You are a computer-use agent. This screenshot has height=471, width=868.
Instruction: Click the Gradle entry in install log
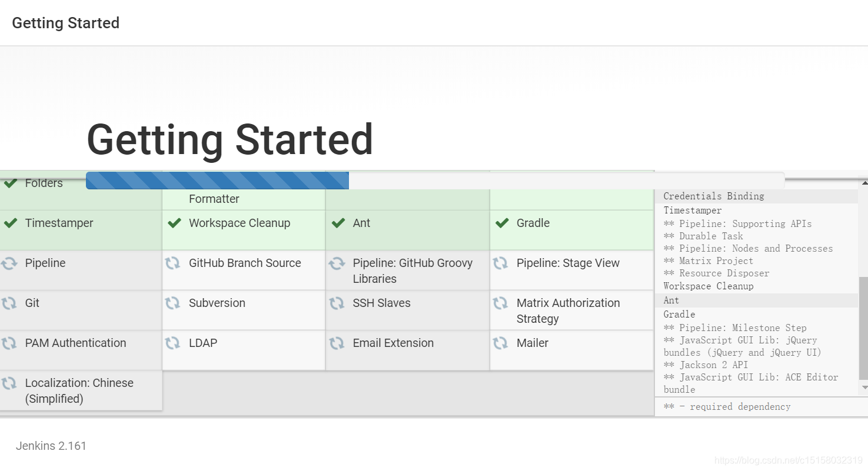coord(679,315)
